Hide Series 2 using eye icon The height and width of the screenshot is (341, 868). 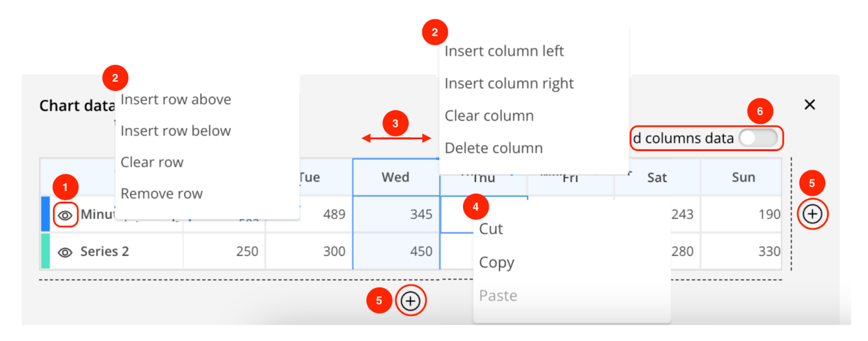pyautogui.click(x=65, y=252)
